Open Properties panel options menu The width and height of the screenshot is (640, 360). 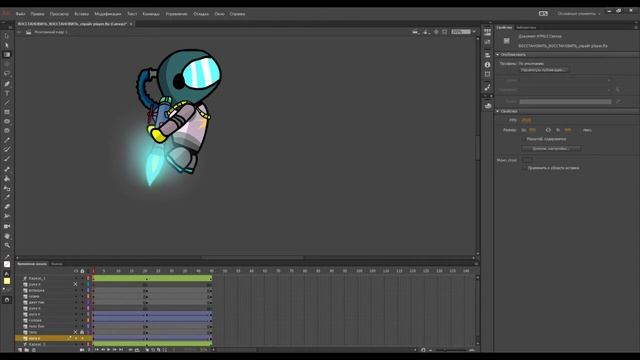(x=636, y=27)
